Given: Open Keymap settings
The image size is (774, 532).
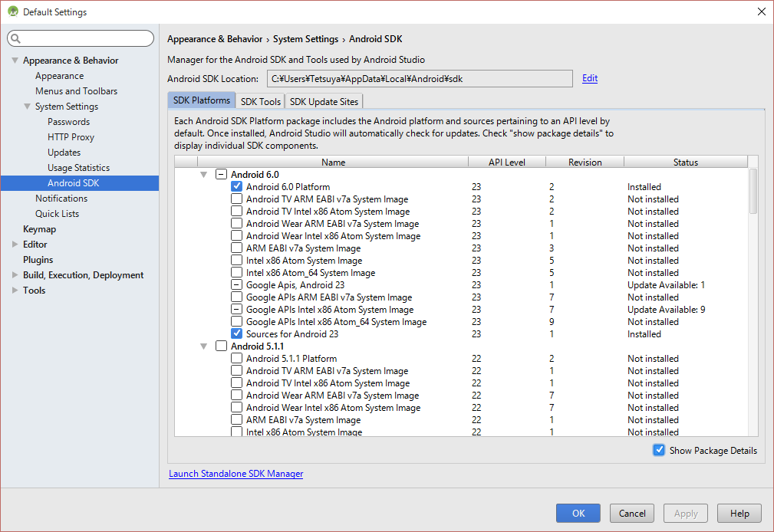Looking at the screenshot, I should point(39,229).
